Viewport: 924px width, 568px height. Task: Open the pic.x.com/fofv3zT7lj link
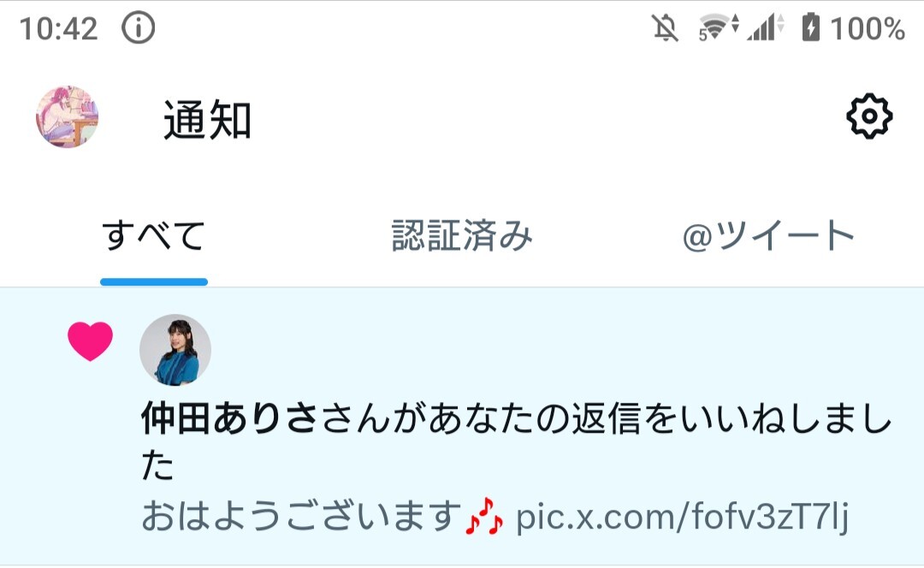682,517
